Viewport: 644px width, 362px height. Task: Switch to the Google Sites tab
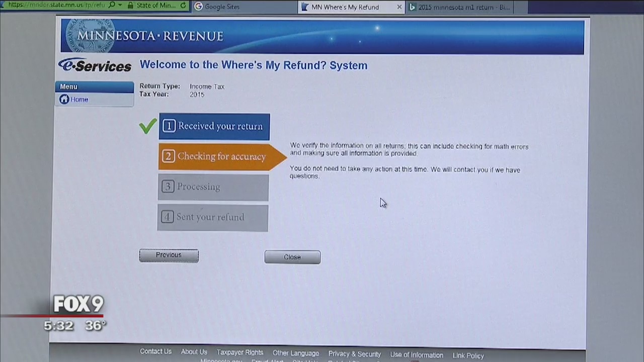(222, 7)
